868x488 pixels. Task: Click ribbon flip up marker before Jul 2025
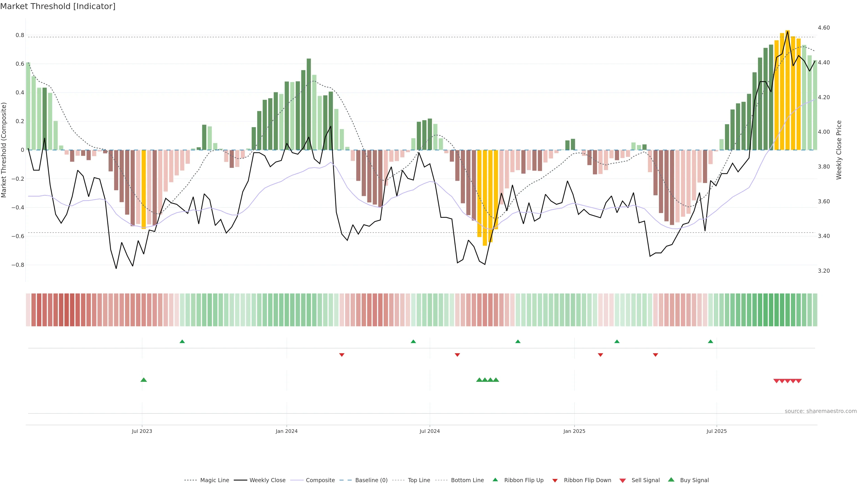coord(711,342)
